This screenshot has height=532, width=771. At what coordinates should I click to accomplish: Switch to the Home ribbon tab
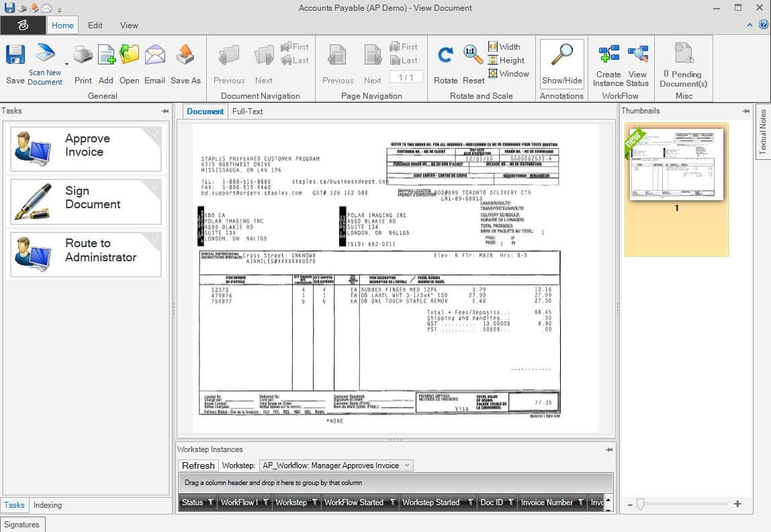click(62, 25)
